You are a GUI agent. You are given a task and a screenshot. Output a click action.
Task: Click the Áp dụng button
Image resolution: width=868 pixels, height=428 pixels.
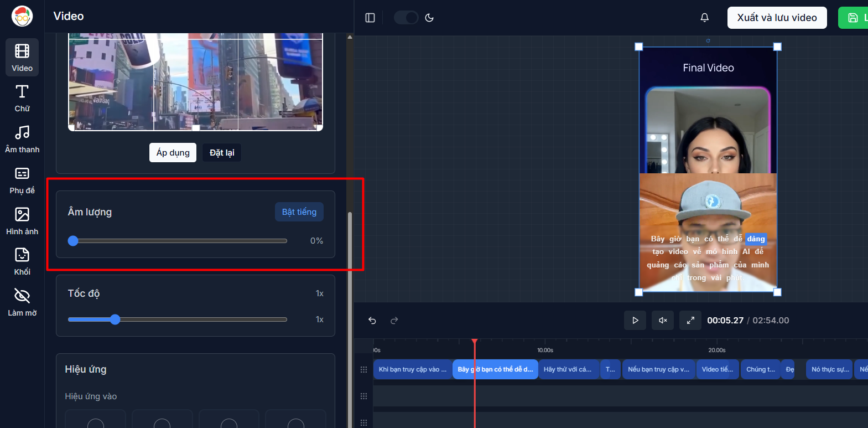pos(173,153)
